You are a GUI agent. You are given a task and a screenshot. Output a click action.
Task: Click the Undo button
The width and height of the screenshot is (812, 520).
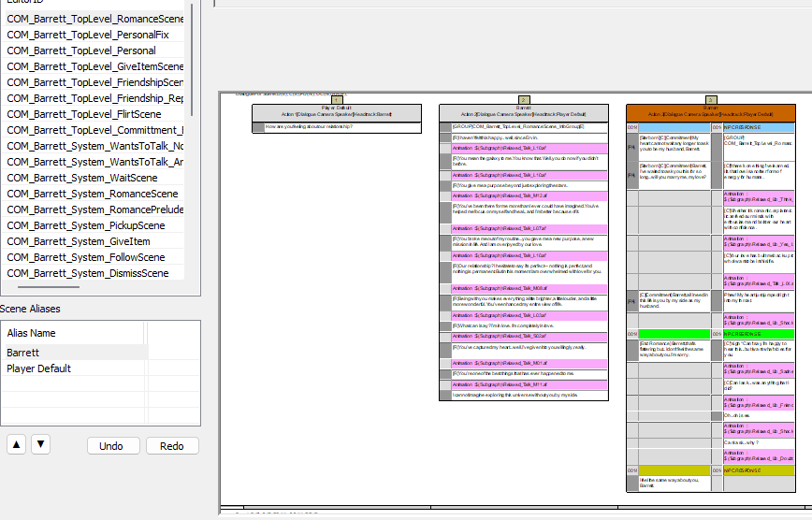113,446
